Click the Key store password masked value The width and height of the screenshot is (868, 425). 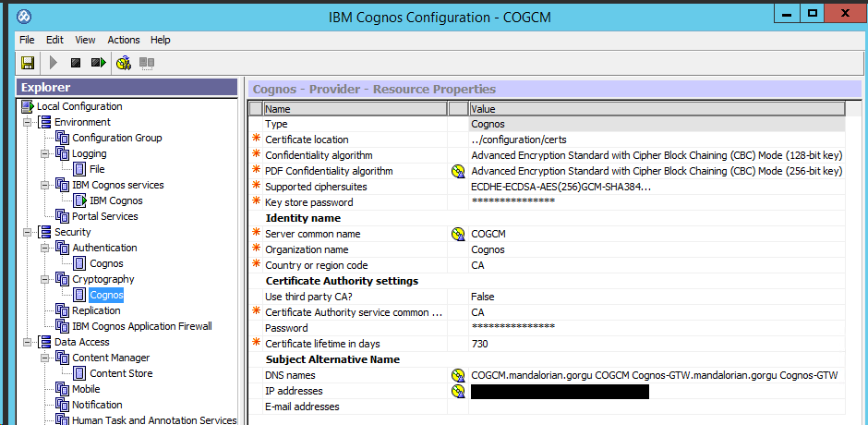pos(657,202)
